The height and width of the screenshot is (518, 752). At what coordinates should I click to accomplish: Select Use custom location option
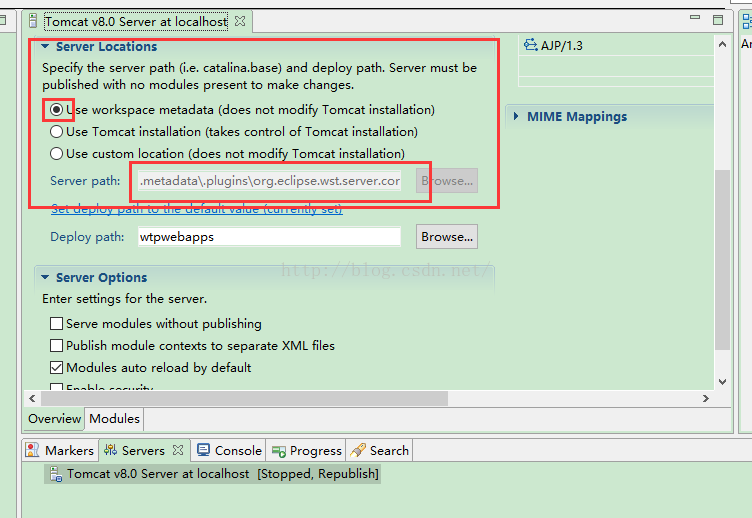[57, 153]
